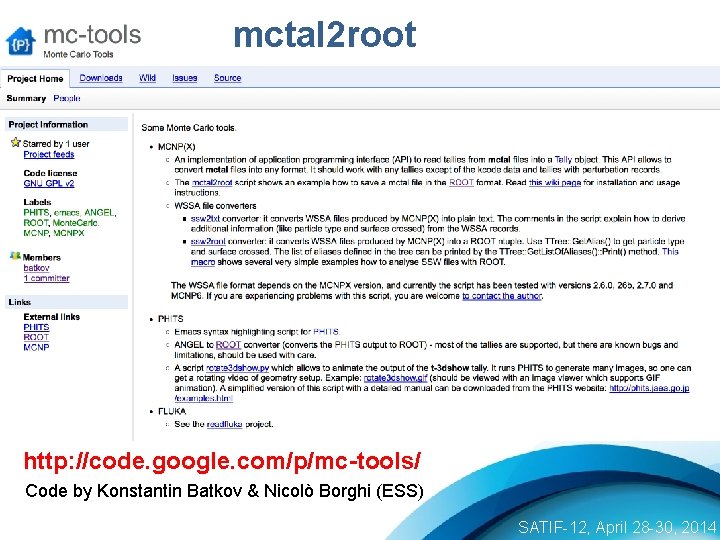The height and width of the screenshot is (540, 720).
Task: Open the Source tab
Action: click(227, 78)
